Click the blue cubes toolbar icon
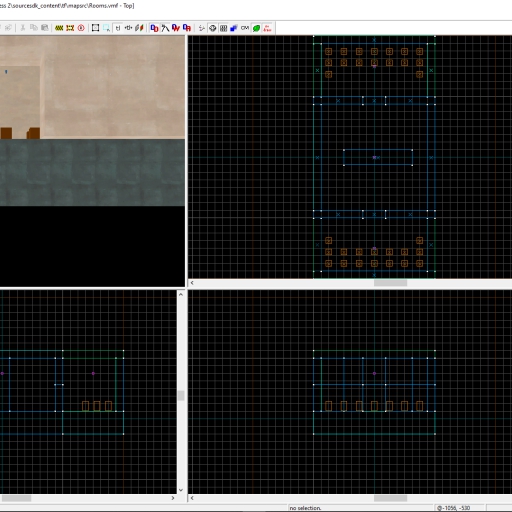Viewport: 512px width, 512px height. (234, 28)
